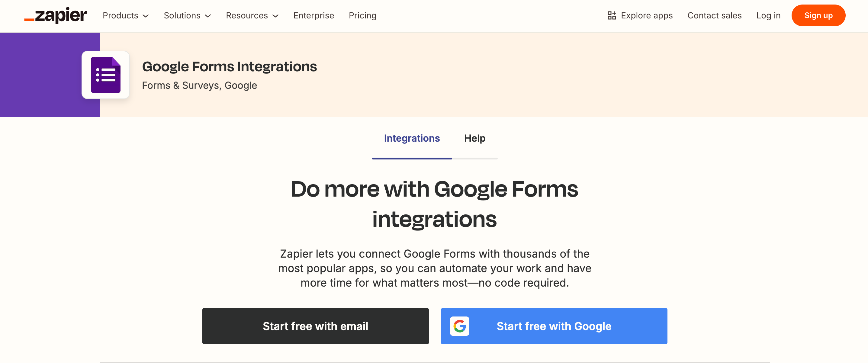The height and width of the screenshot is (363, 868).
Task: Click the Explore apps grid icon
Action: point(612,15)
